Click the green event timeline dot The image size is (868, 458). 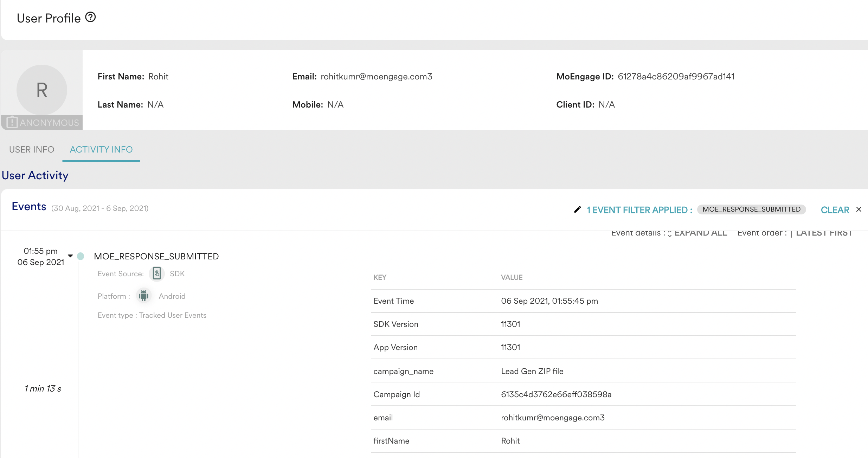[81, 257]
